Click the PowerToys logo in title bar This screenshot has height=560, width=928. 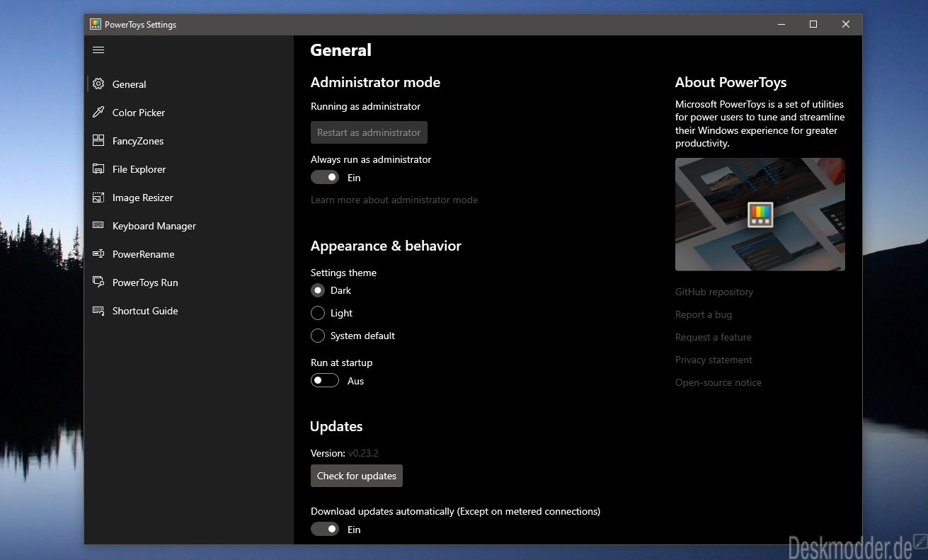[96, 24]
